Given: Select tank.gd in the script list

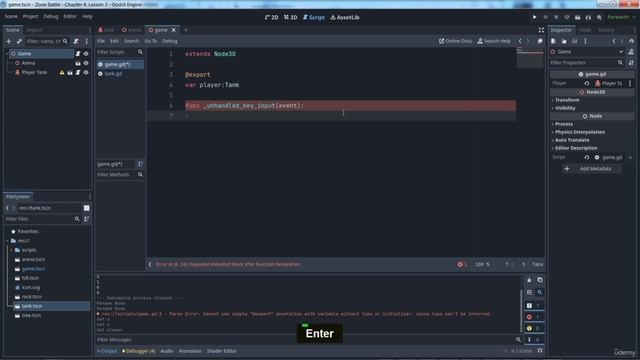Looking at the screenshot, I should (x=113, y=74).
